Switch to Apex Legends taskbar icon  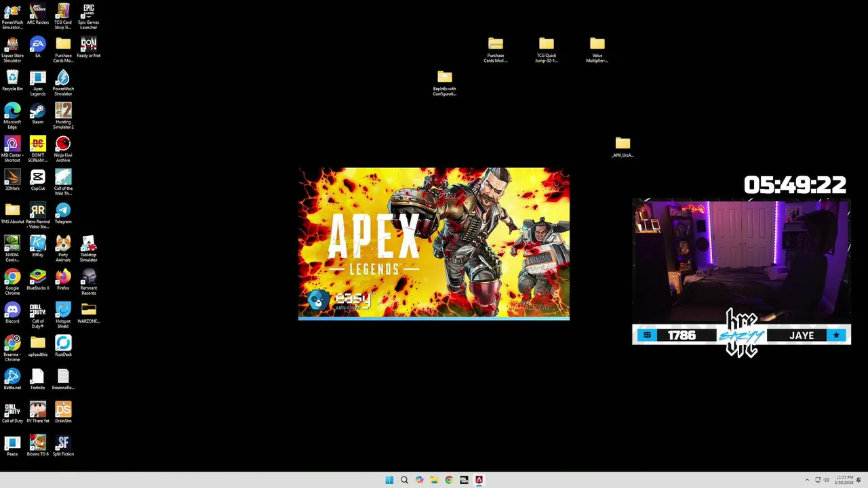click(x=479, y=480)
